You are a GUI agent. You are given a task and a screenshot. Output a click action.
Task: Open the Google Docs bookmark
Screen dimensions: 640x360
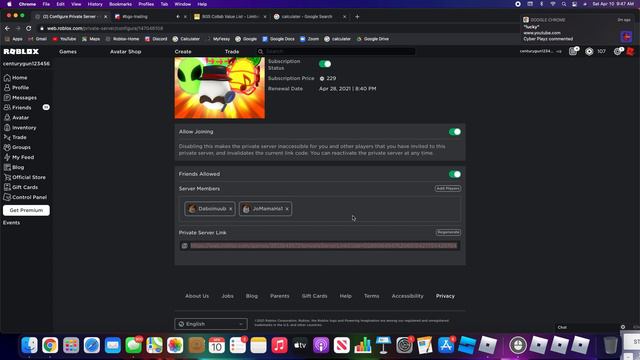278,39
